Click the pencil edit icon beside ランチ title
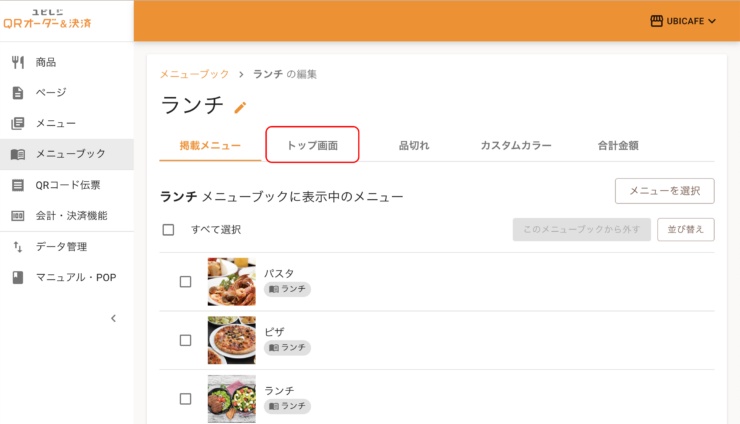Viewport: 740px width, 424px height. click(240, 108)
